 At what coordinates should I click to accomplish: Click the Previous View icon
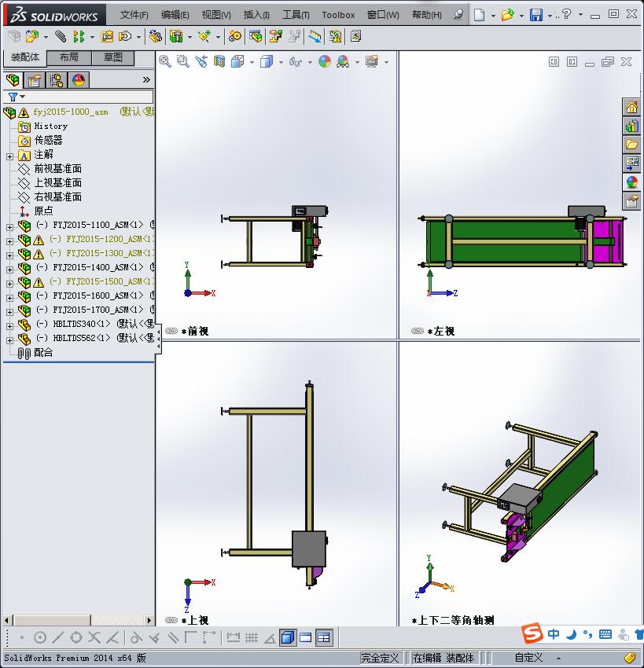(201, 62)
